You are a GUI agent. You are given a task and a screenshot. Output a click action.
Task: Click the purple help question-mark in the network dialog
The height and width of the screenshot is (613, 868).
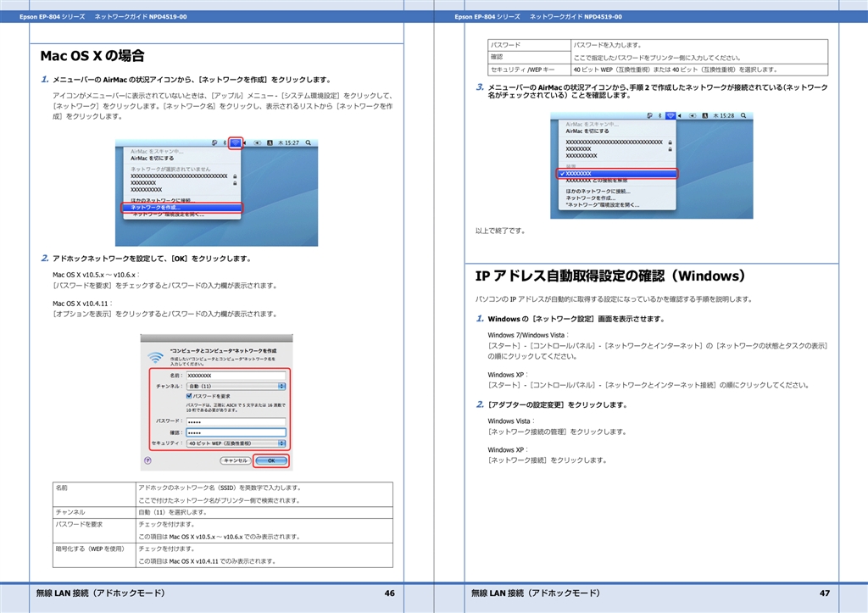tap(147, 460)
